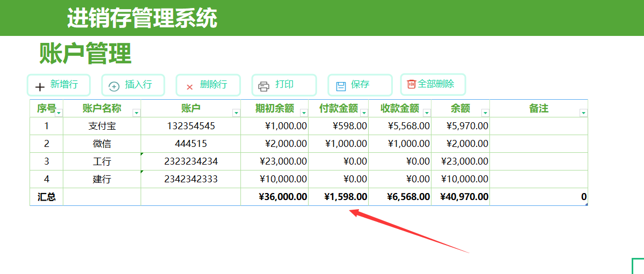
Task: Click the 删除行 button label
Action: [x=214, y=84]
